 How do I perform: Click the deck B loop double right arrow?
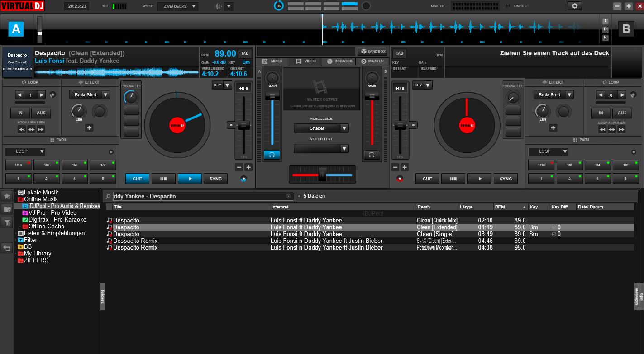[622, 95]
